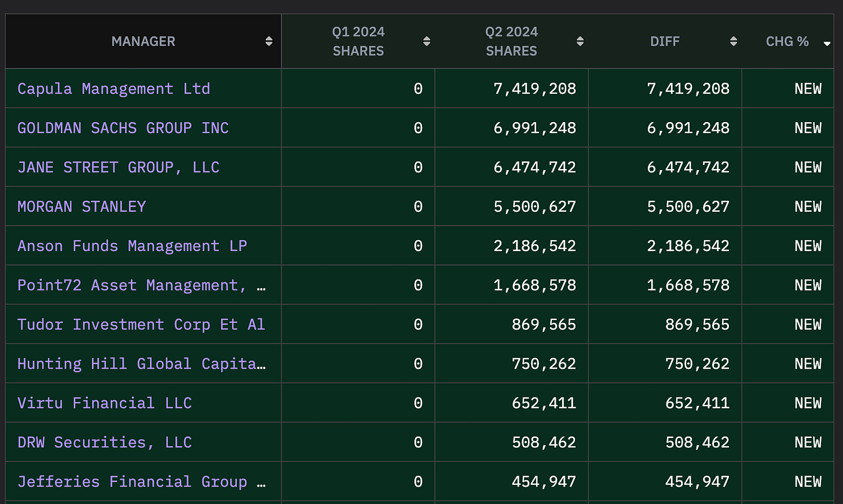Select Jane Street Q2 shares 6,474,742
The height and width of the screenshot is (504, 843).
pos(534,167)
